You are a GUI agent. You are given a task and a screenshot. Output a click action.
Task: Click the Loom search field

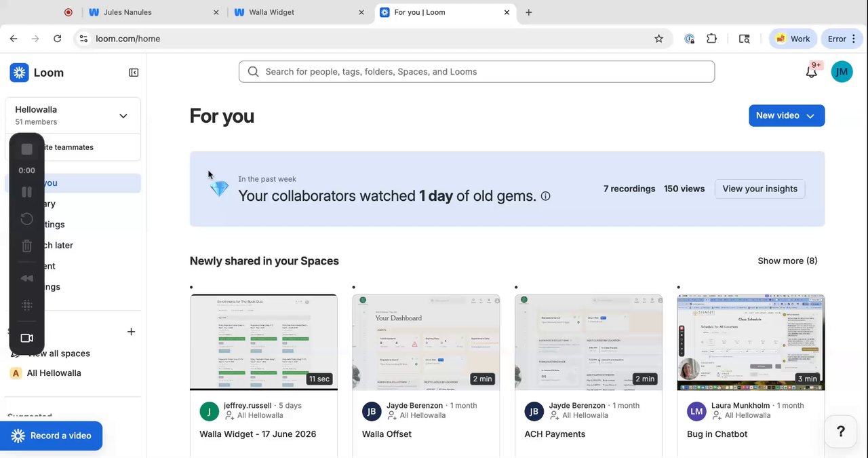pyautogui.click(x=477, y=71)
